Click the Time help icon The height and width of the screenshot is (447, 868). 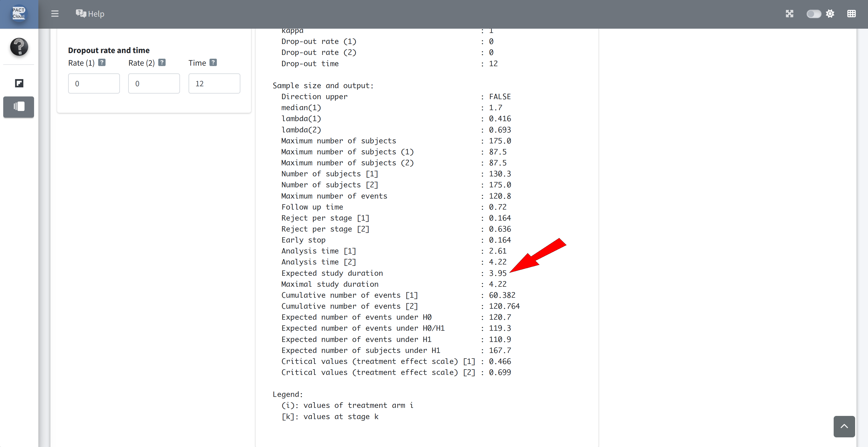coord(213,63)
